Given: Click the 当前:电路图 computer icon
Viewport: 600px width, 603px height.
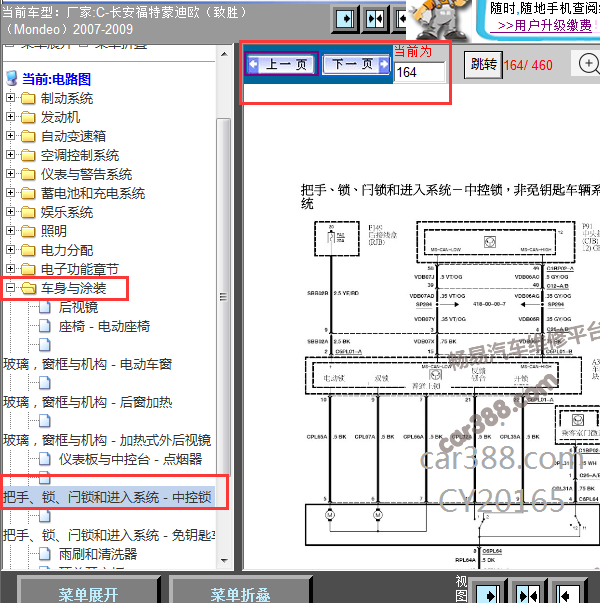Looking at the screenshot, I should click(x=12, y=78).
